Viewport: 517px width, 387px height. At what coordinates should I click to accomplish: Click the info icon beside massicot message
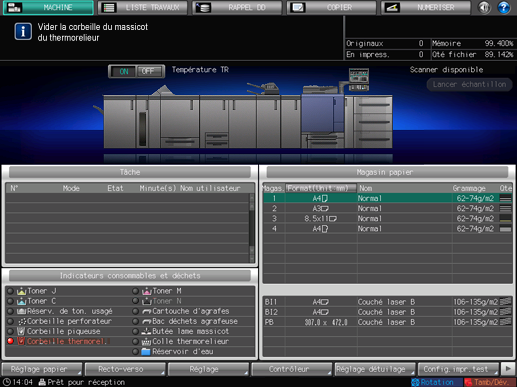point(23,32)
